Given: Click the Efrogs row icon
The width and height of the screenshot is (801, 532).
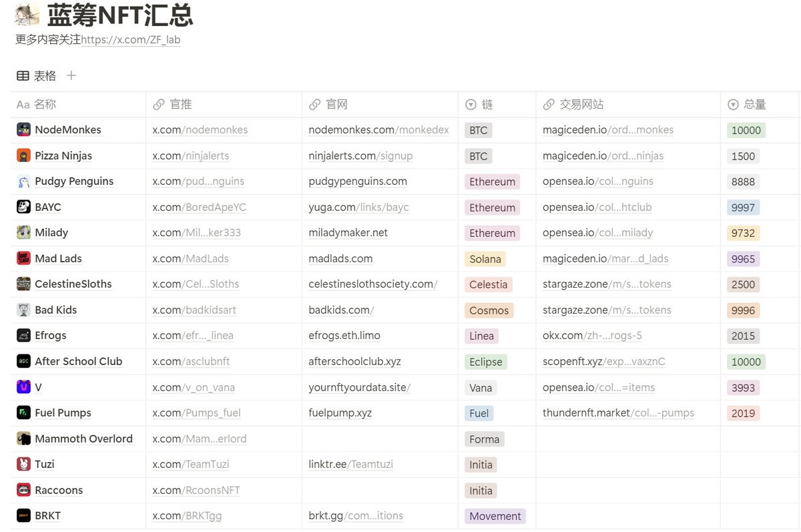Looking at the screenshot, I should click(x=23, y=336).
